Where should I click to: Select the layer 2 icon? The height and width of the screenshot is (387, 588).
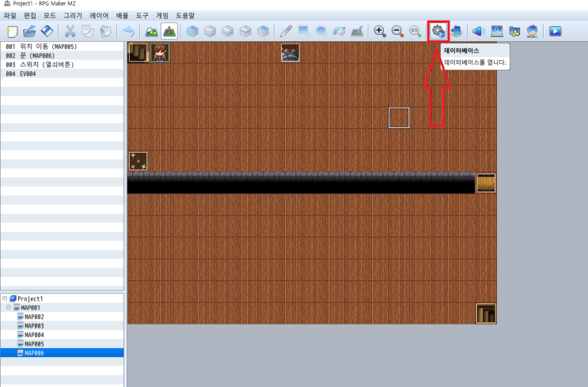tap(228, 31)
